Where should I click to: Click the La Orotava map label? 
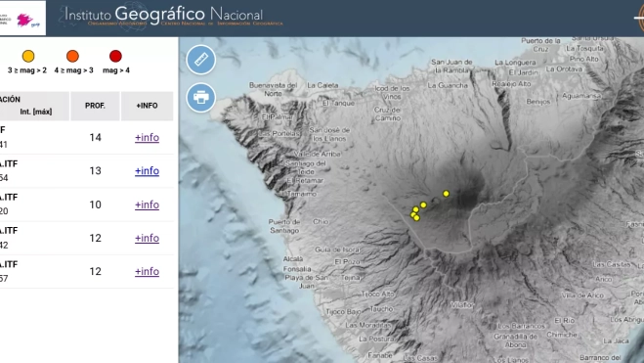tap(564, 69)
